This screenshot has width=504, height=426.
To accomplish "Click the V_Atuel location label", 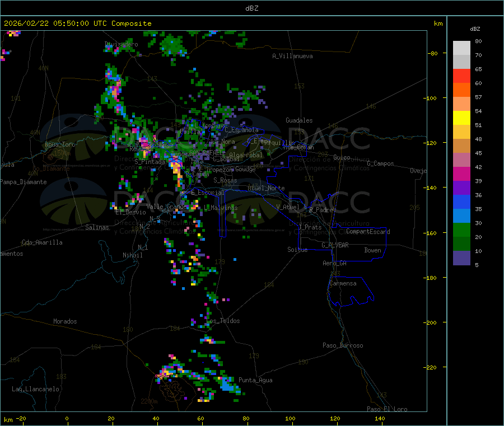I will [288, 207].
